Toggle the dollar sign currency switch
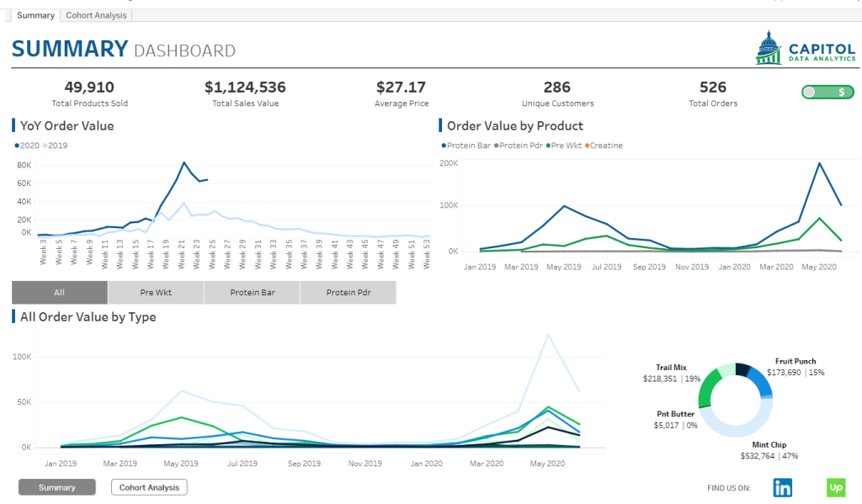Image resolution: width=862 pixels, height=504 pixels. point(827,92)
